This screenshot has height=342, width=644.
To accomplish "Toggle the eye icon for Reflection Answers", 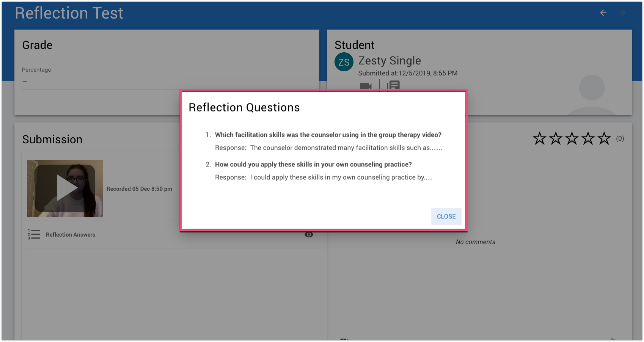I will pos(309,235).
